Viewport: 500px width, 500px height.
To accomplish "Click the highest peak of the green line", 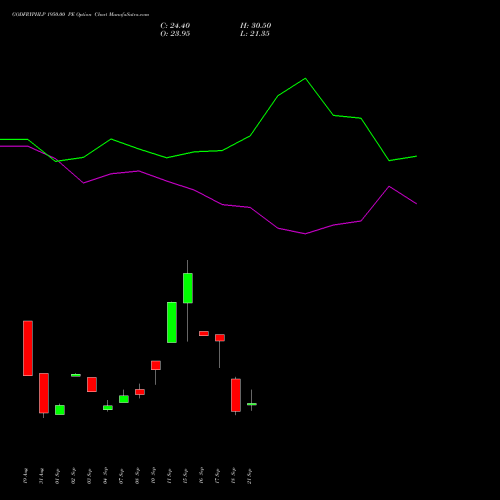I will point(305,79).
